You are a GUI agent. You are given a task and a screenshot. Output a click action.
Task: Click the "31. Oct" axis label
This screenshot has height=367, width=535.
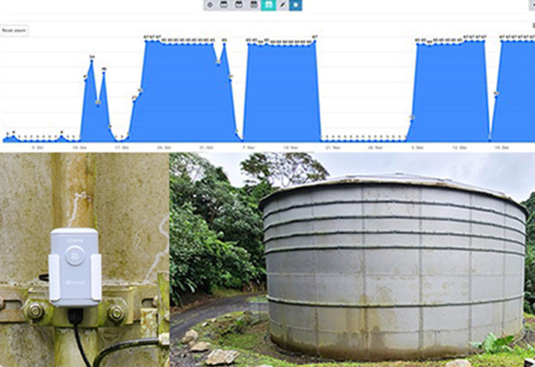pos(206,148)
